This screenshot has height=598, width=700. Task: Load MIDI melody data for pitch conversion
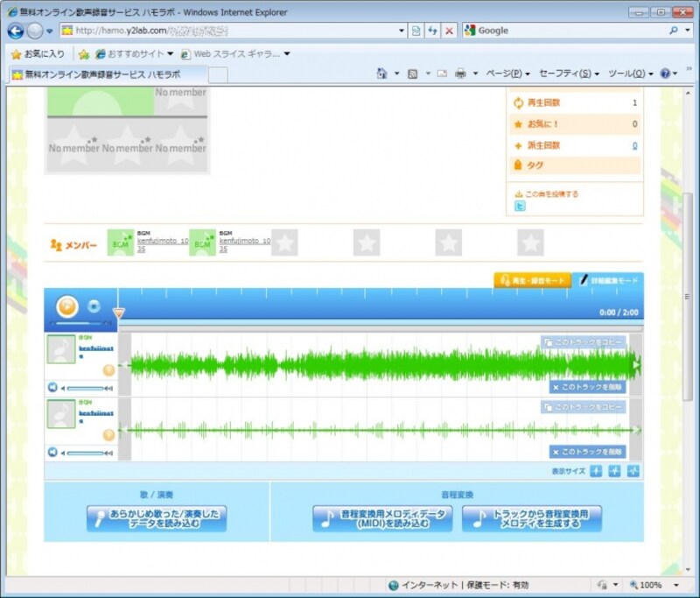382,518
